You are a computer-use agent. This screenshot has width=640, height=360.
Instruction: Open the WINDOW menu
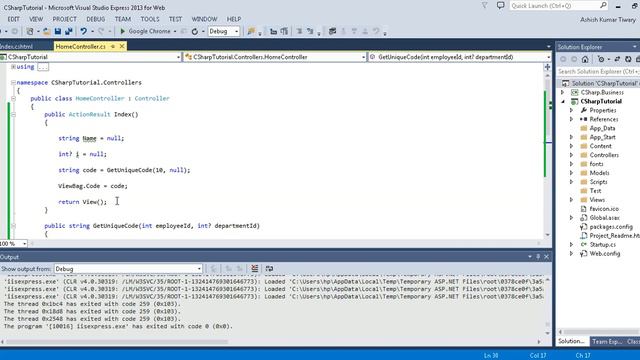pyautogui.click(x=204, y=19)
